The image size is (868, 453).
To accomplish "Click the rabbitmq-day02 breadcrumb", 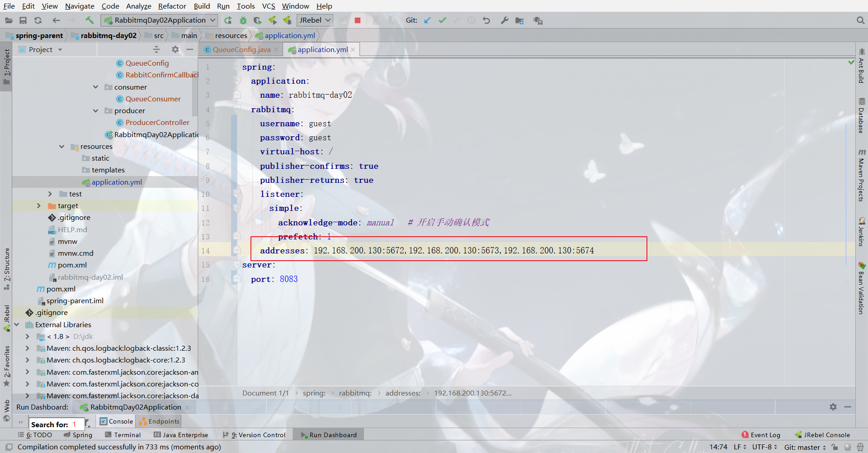I will 108,35.
